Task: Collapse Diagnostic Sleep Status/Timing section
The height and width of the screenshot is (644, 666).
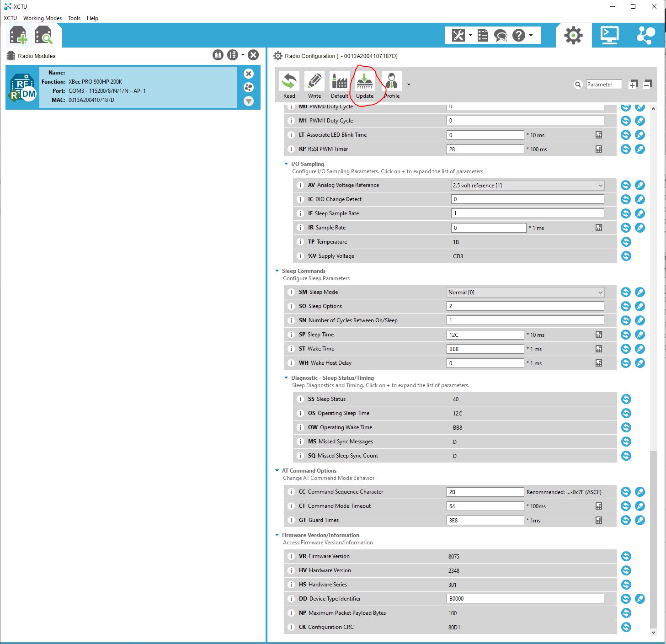Action: [286, 378]
